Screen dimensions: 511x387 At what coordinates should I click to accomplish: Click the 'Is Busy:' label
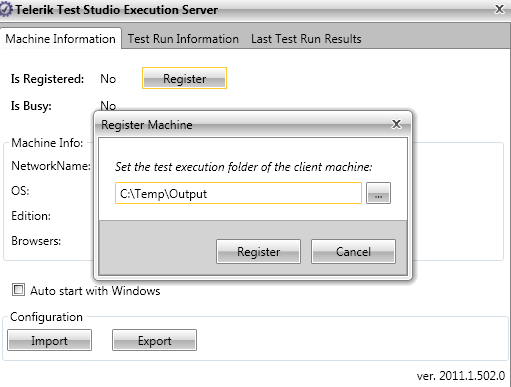tap(31, 106)
